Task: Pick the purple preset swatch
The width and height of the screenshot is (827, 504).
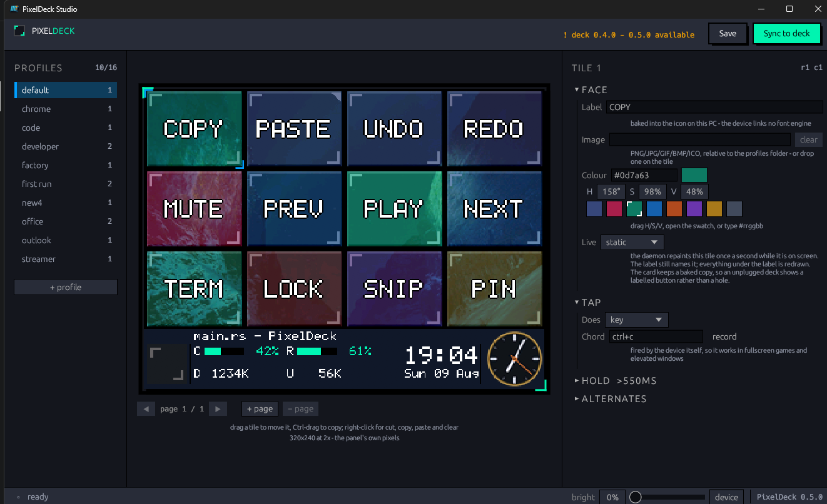Action: click(x=694, y=209)
